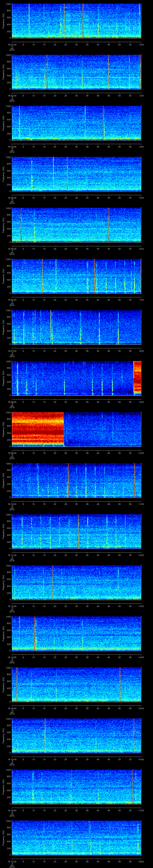Select the spectrogram panel starting at 16:02:00
This screenshot has width=153, height=868.
[76, 72]
